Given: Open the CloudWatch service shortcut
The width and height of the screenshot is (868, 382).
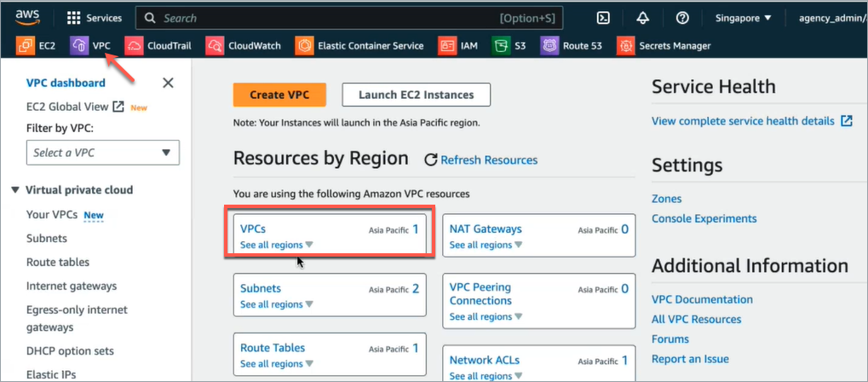Looking at the screenshot, I should (x=245, y=46).
